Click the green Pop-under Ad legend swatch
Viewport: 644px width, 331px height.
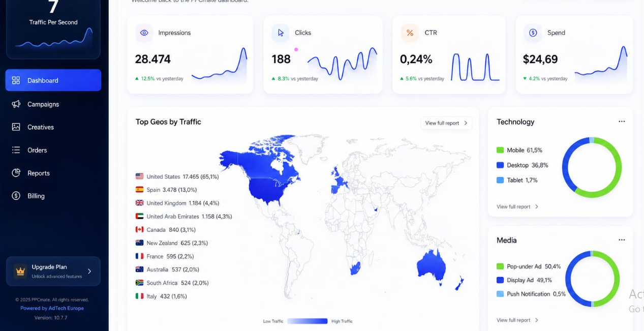pos(500,266)
